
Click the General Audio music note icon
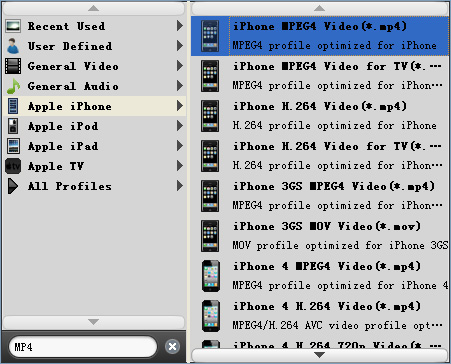point(13,86)
